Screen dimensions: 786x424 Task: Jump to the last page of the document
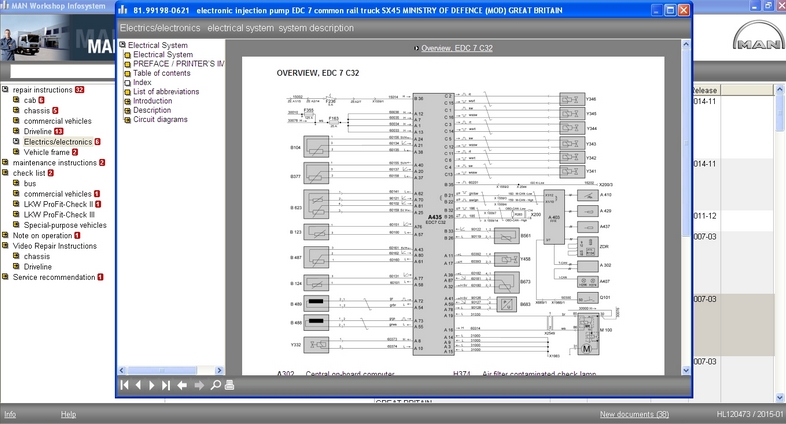pos(166,385)
